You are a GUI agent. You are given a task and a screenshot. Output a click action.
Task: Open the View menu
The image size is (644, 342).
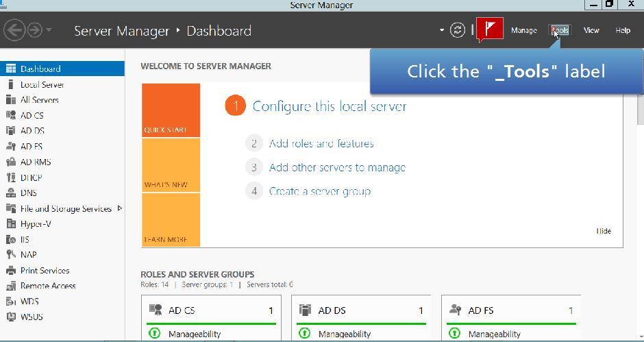click(x=591, y=30)
